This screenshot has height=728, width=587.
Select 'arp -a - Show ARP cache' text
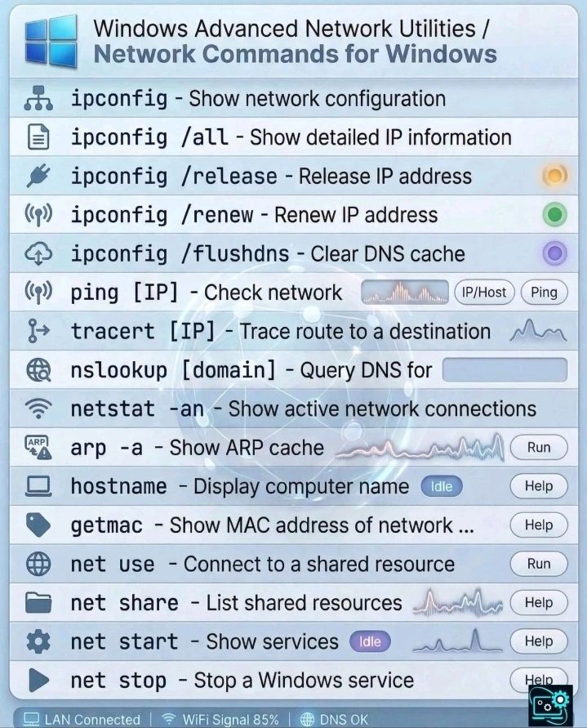[198, 448]
